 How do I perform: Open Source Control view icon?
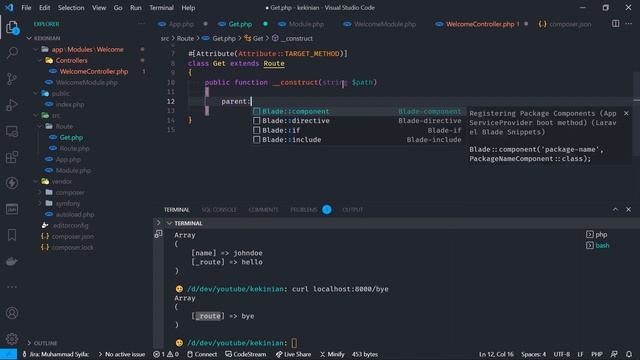tap(12, 79)
